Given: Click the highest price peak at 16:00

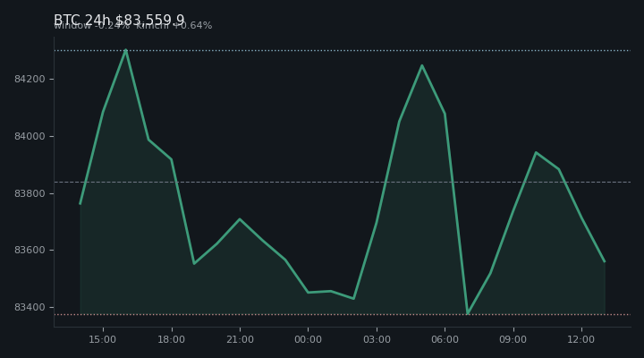Looking at the screenshot, I should (x=126, y=50).
